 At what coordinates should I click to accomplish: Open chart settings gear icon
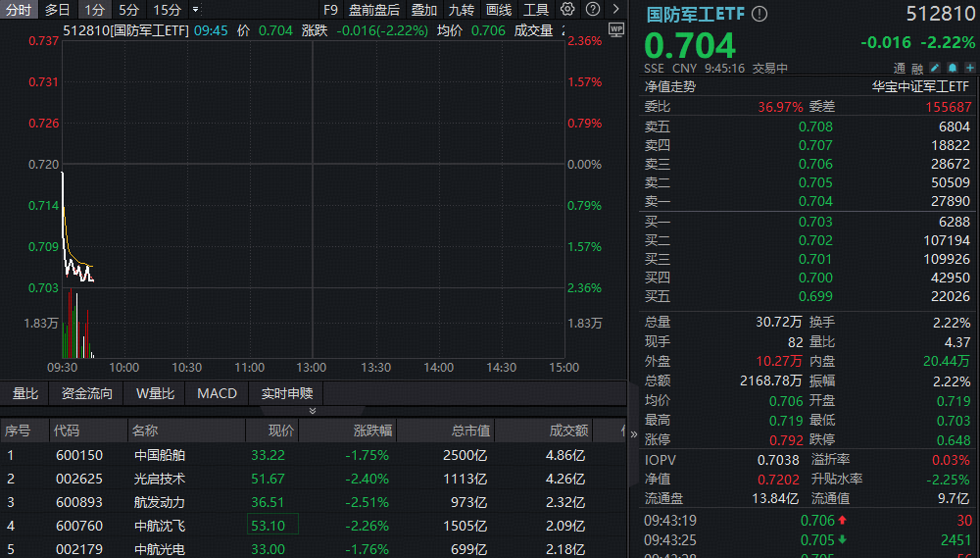click(x=567, y=10)
